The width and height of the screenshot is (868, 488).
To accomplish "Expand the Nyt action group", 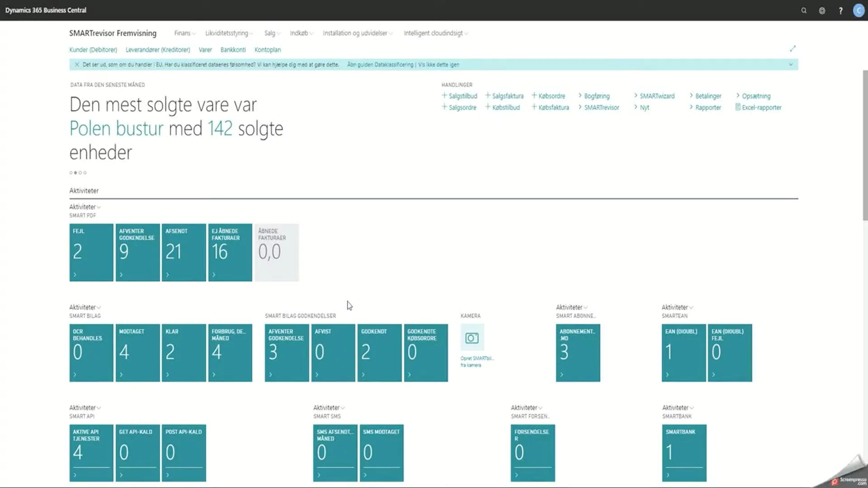I will tap(642, 108).
